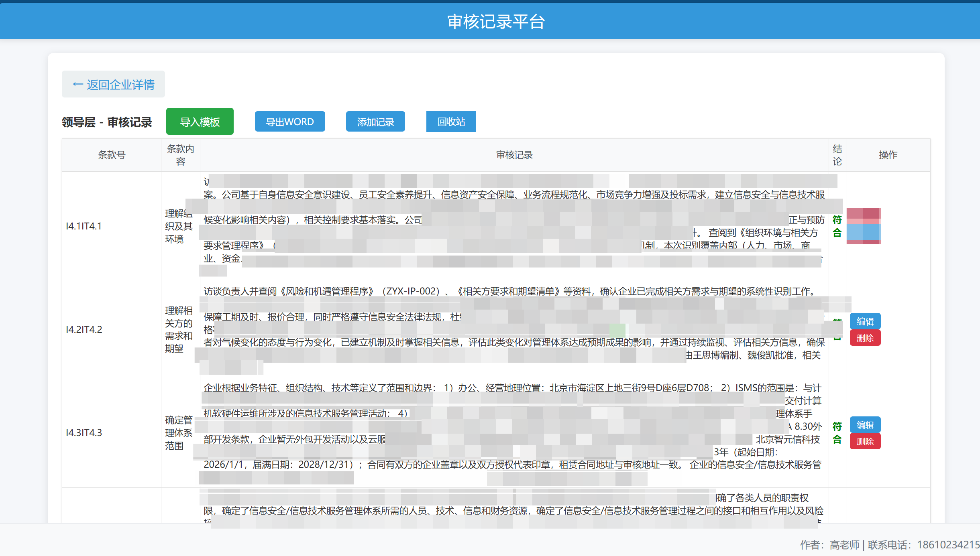Select the green 符合 conclusion for I4.3IT4.3
980x556 pixels.
point(837,432)
